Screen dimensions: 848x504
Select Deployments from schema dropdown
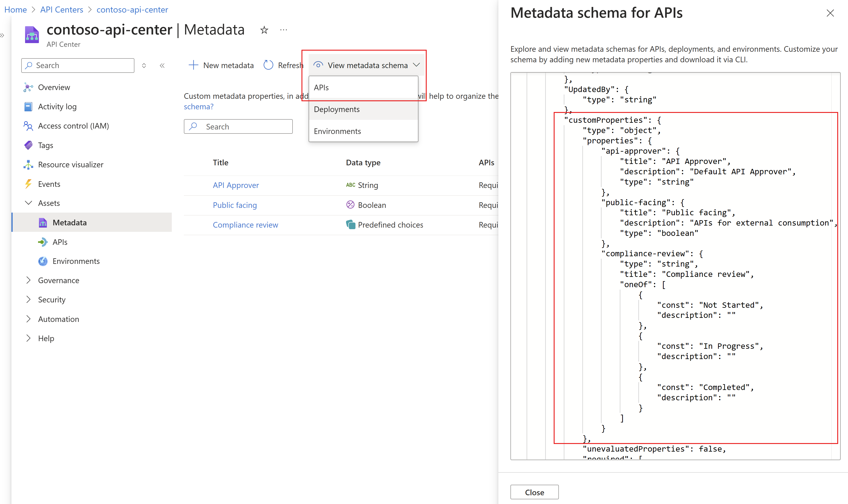point(337,109)
